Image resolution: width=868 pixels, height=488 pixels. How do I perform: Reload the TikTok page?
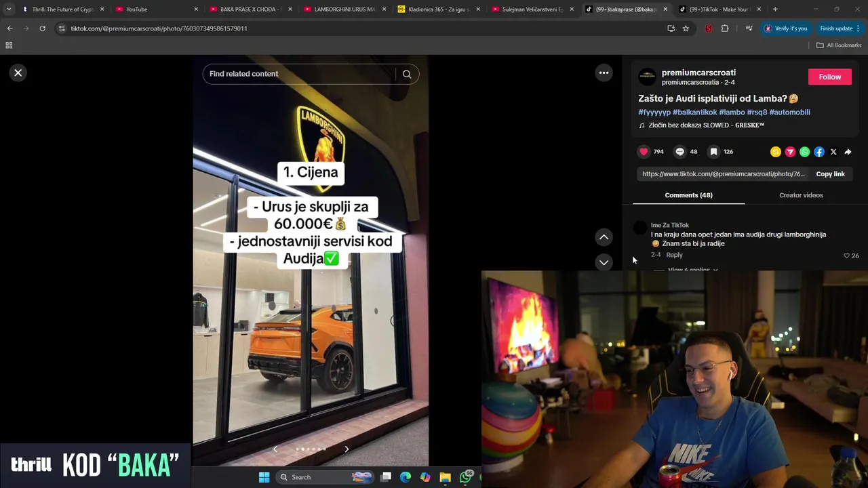point(42,28)
